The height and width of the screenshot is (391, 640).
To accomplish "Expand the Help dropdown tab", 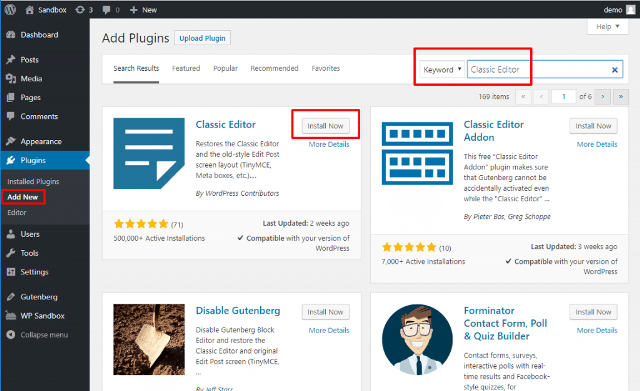I will [608, 27].
